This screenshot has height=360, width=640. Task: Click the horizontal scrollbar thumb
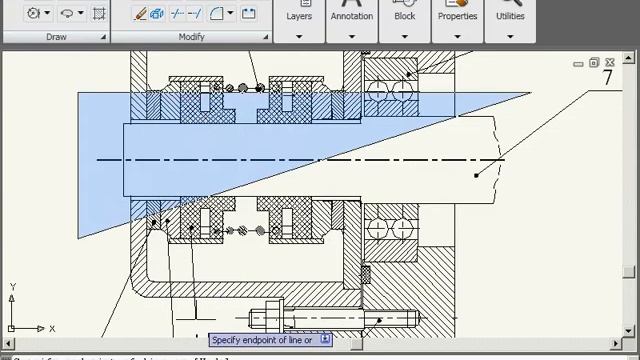pos(357,344)
